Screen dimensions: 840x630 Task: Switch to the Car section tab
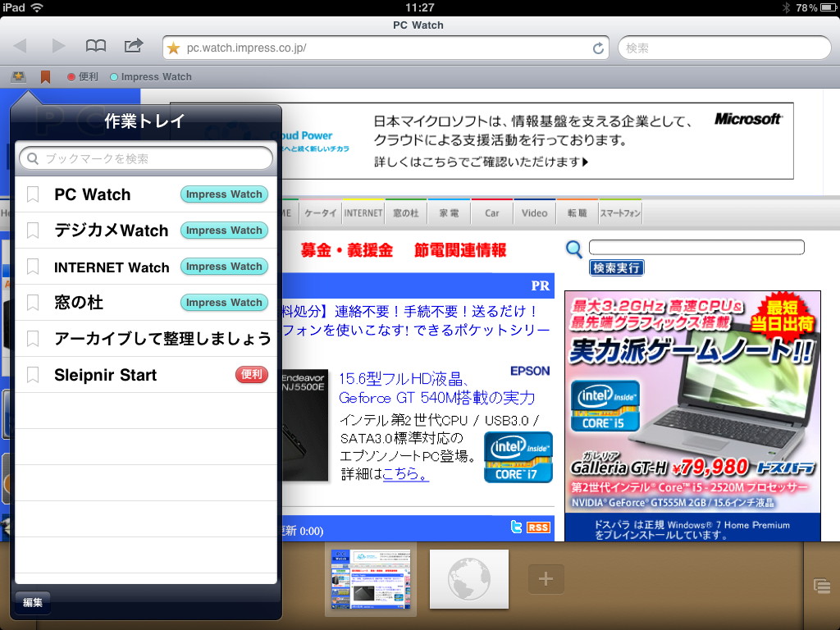coord(491,212)
